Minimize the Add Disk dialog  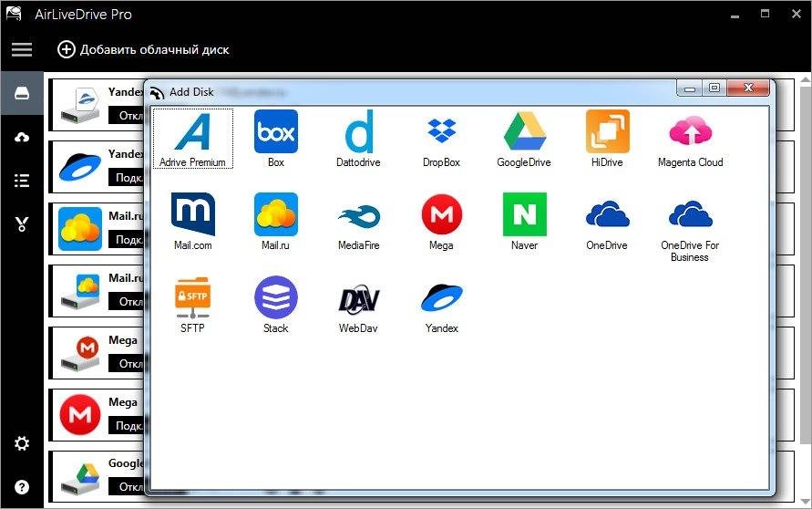689,88
